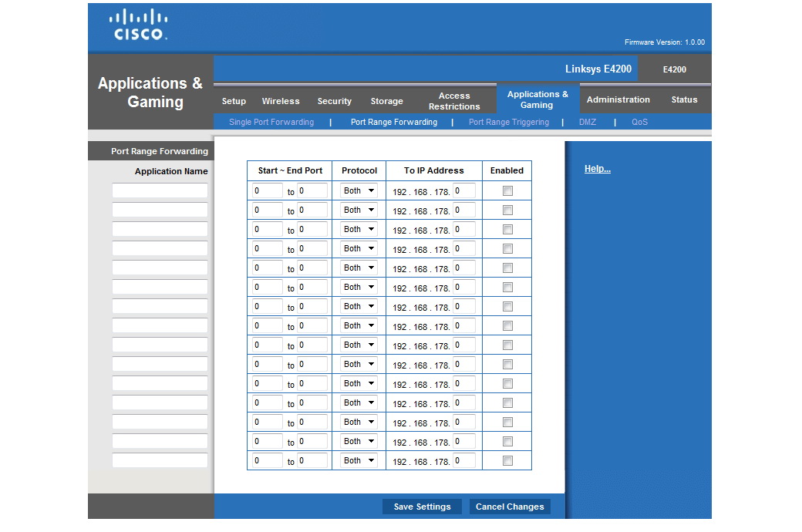Switch to the Wireless tab

click(x=281, y=101)
